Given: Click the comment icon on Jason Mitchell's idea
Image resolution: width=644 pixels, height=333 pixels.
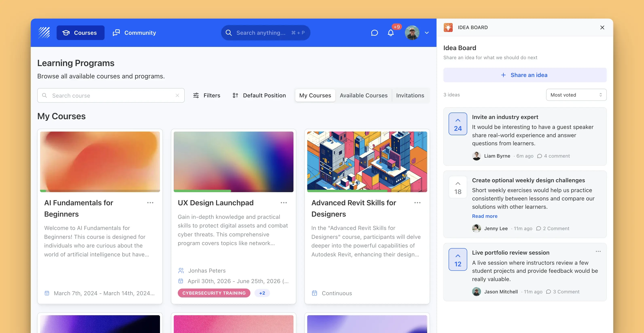Looking at the screenshot, I should click(x=549, y=292).
